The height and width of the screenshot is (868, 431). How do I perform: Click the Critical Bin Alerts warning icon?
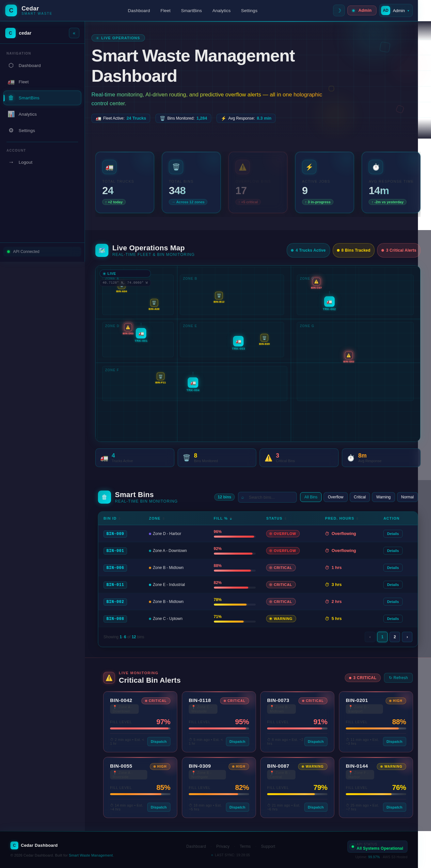[109, 677]
